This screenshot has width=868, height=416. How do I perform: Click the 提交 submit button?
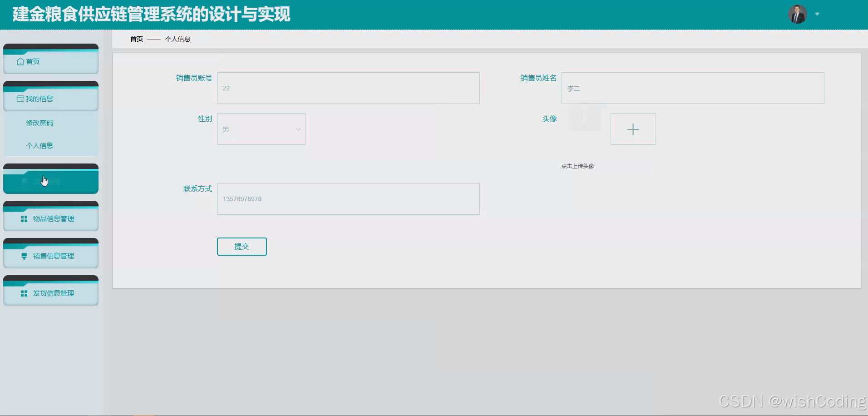[242, 246]
